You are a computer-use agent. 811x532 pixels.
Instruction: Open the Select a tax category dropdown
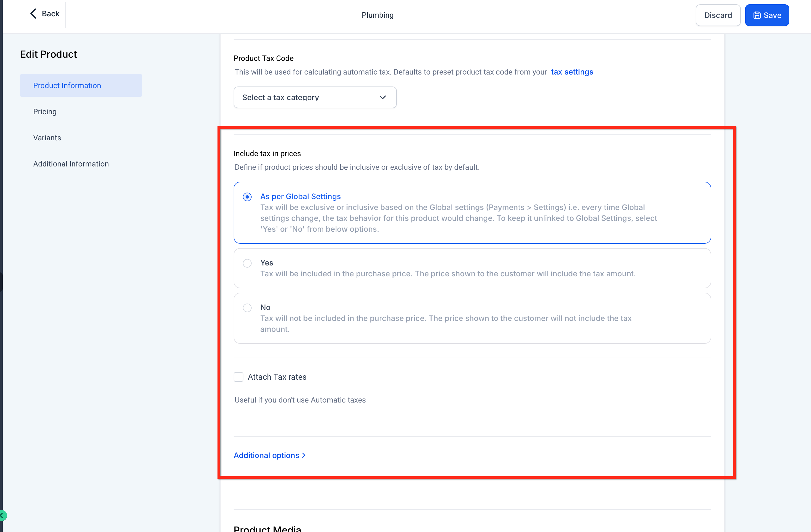tap(314, 97)
